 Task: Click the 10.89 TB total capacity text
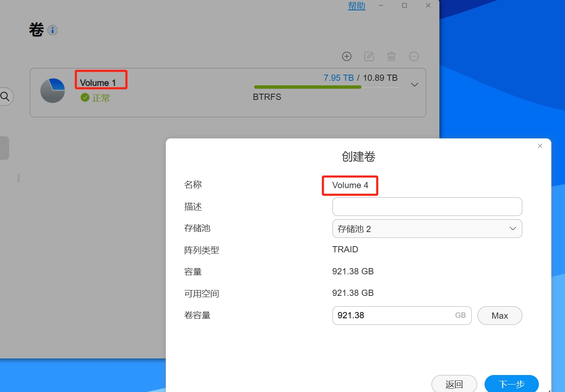380,78
